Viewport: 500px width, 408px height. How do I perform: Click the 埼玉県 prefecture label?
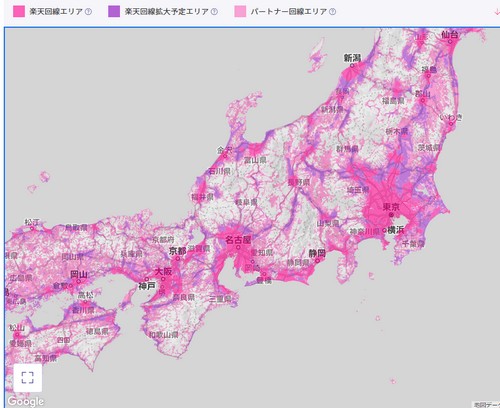(x=358, y=190)
